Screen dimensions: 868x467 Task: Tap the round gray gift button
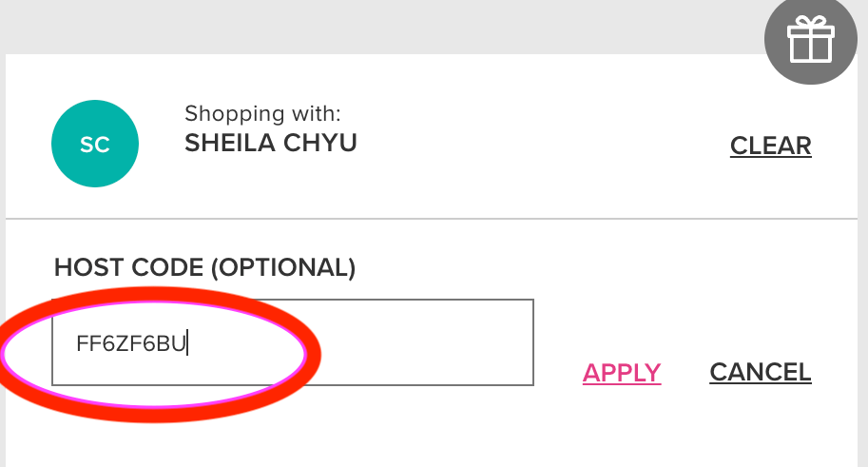(810, 41)
